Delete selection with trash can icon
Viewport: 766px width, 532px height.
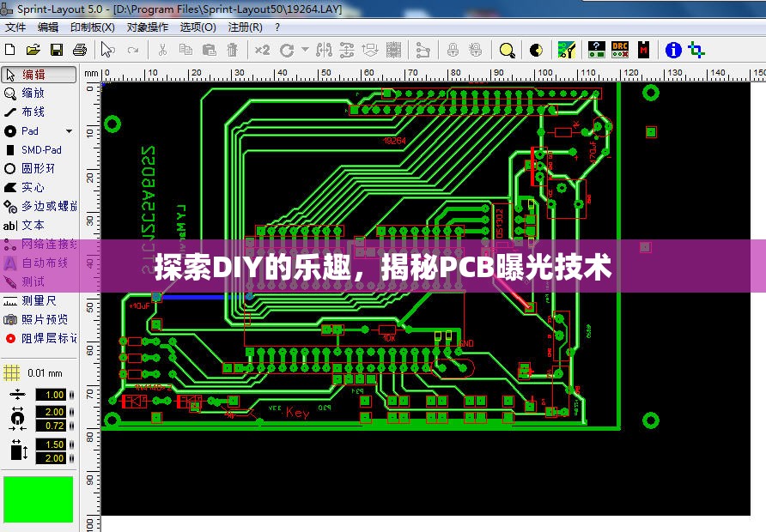pyautogui.click(x=233, y=50)
